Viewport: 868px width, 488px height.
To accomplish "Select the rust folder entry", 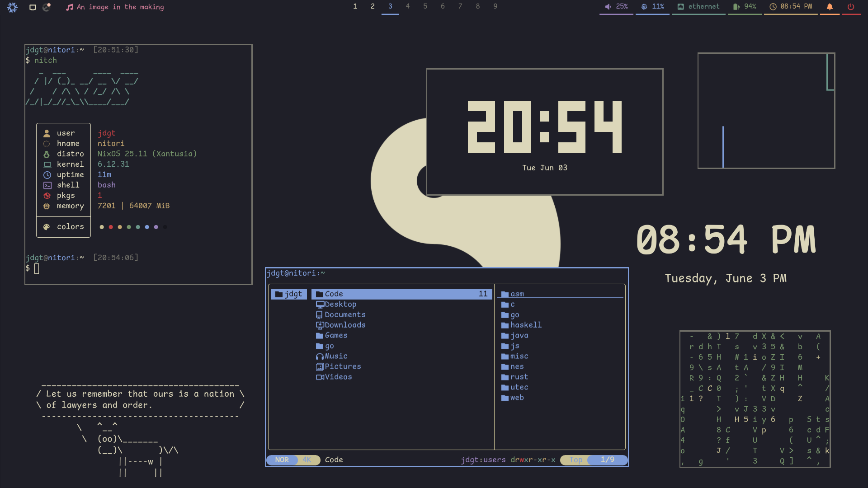I will tap(519, 377).
